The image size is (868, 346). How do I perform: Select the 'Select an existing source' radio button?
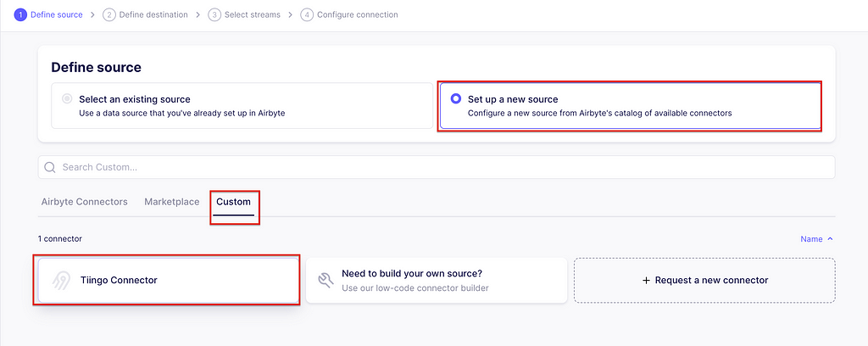67,99
